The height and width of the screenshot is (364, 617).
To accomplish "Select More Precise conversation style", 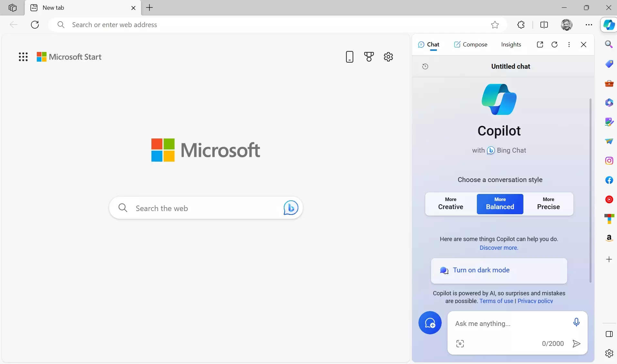I will click(548, 204).
